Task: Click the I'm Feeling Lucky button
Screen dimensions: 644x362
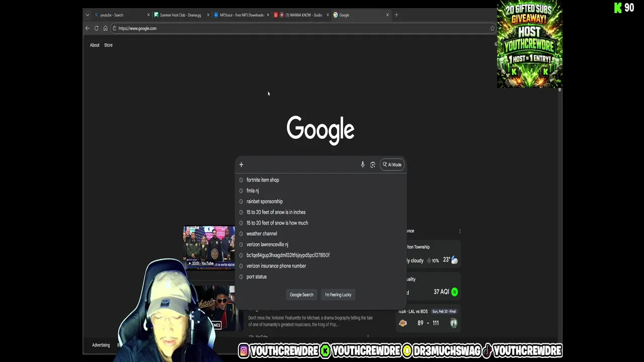Action: (338, 295)
